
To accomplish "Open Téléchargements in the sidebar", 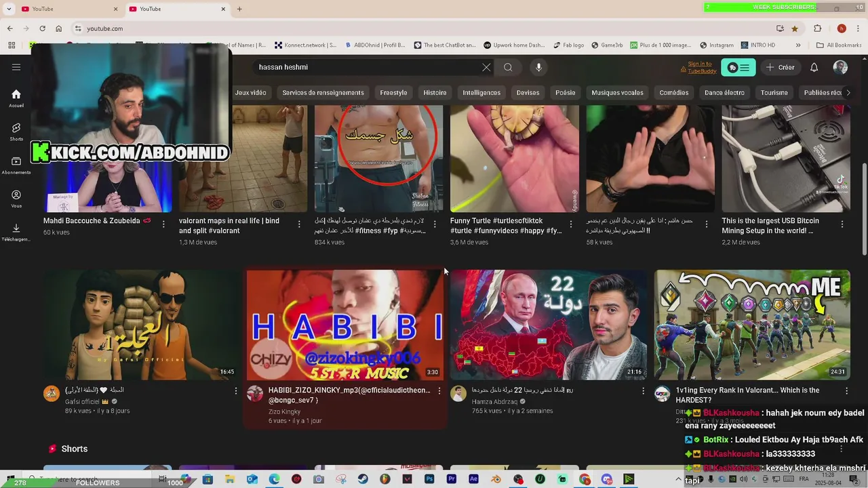I will point(16,232).
